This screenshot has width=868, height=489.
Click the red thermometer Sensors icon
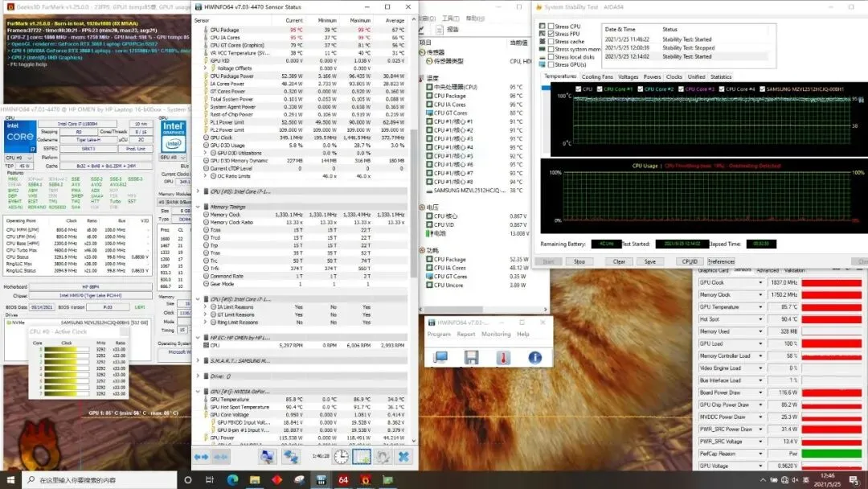[503, 358]
